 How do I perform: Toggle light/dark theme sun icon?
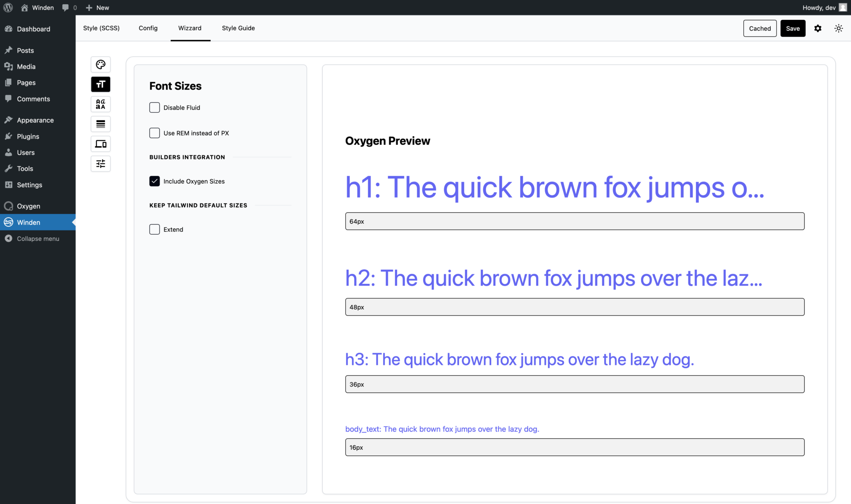pyautogui.click(x=839, y=28)
